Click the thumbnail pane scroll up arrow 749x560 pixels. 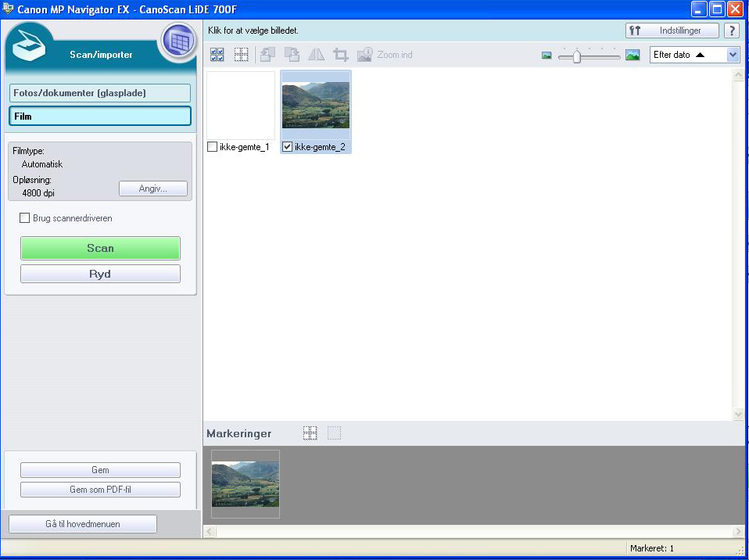pyautogui.click(x=738, y=75)
